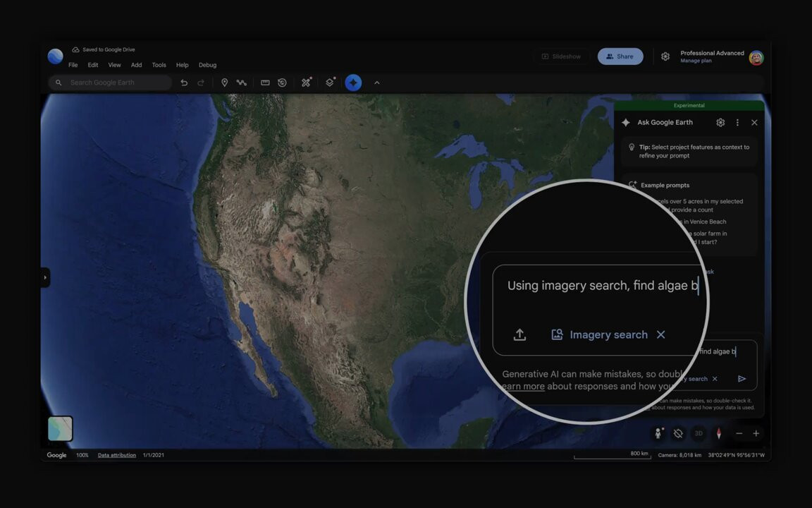Open Ask Google Earth panel settings gear
Screen dimensions: 812x508
click(x=720, y=122)
